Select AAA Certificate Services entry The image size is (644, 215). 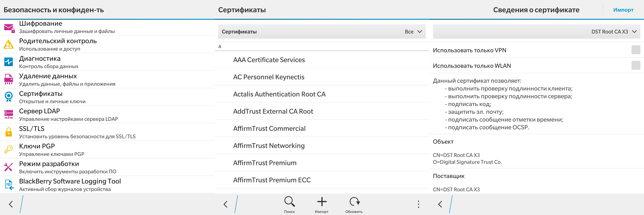[x=322, y=60]
